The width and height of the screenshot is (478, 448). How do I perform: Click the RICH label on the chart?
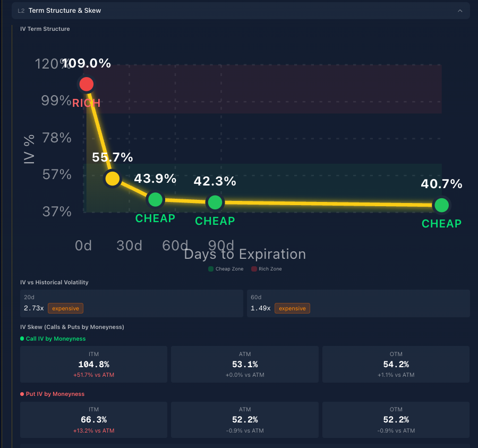point(87,103)
